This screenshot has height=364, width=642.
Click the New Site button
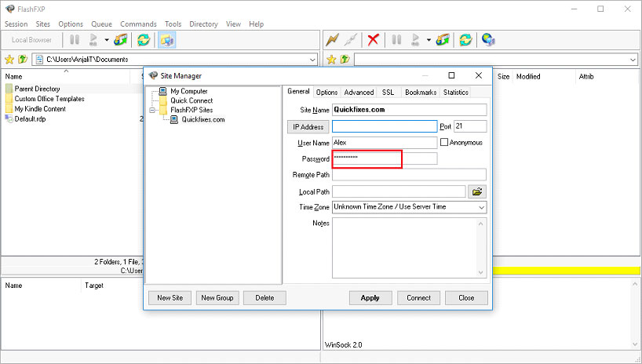[170, 298]
